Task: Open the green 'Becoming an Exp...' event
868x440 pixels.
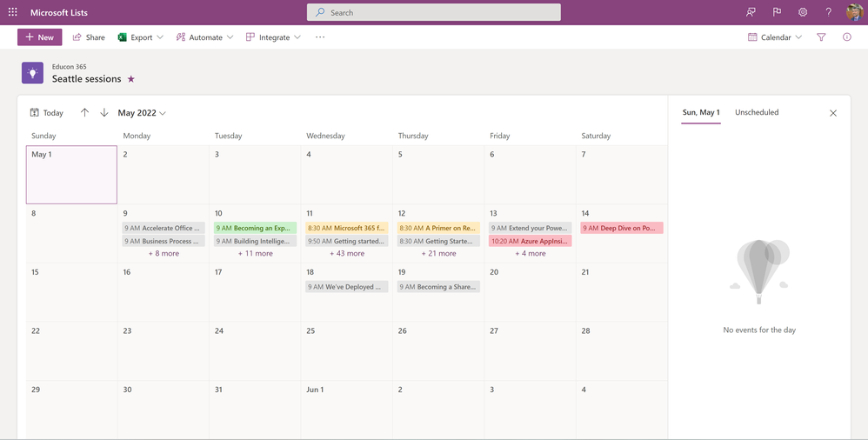Action: [255, 228]
